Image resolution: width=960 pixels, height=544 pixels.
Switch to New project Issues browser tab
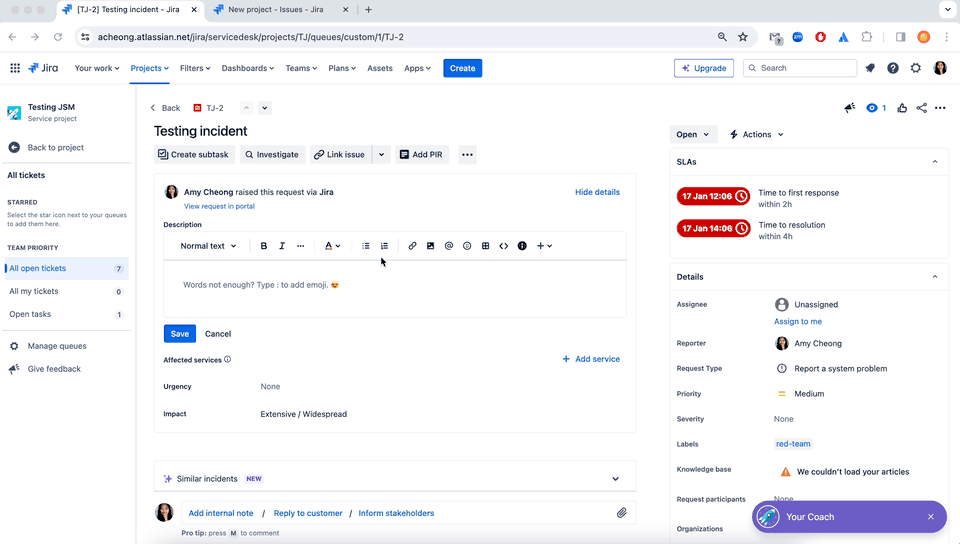[x=276, y=10]
